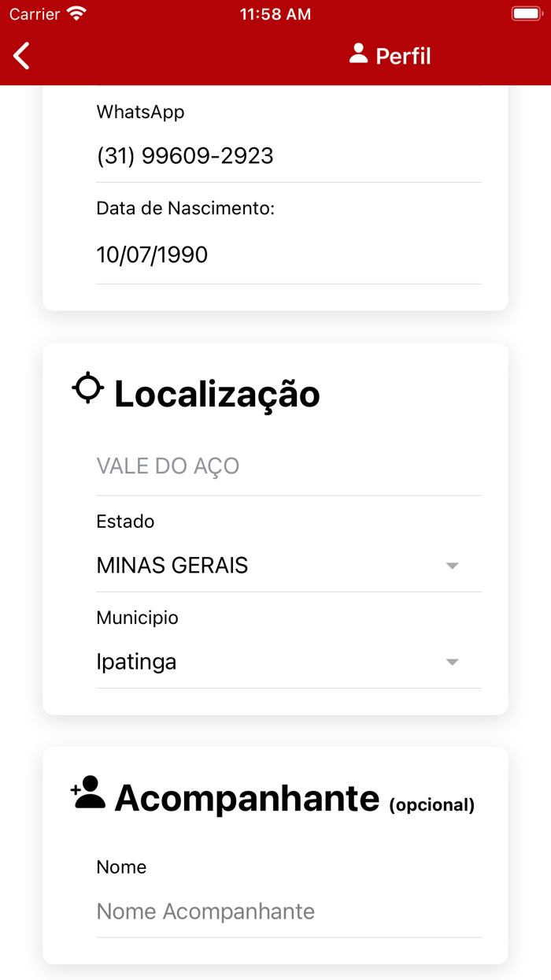Tap the person icon next to Perfil

point(359,54)
